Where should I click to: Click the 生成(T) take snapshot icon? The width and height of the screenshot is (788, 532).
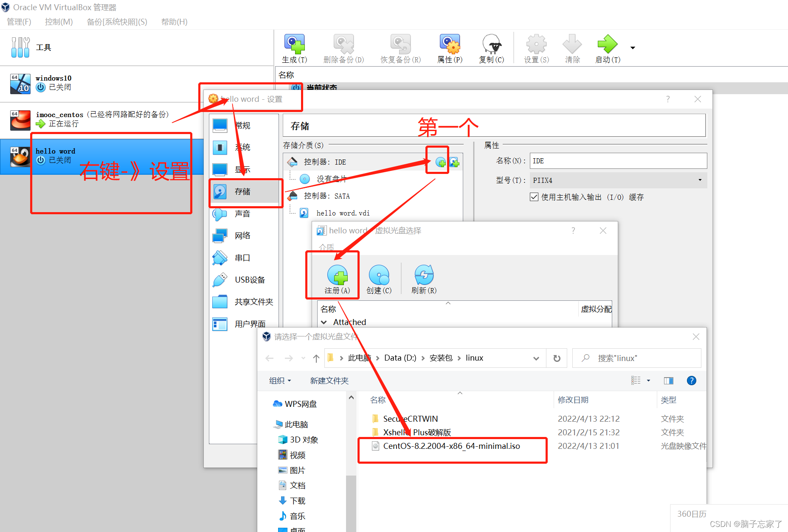[x=294, y=44]
